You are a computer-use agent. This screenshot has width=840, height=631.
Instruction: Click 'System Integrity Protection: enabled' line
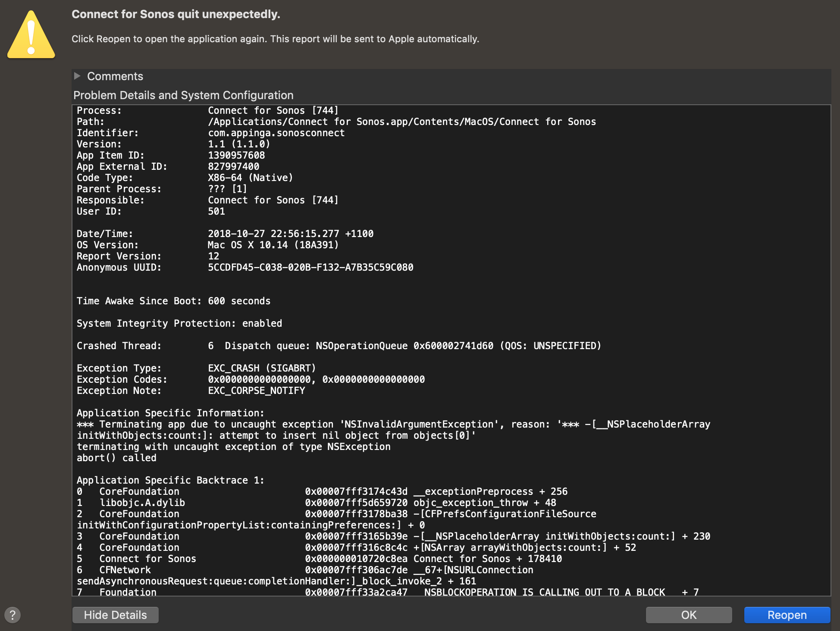[x=179, y=323]
